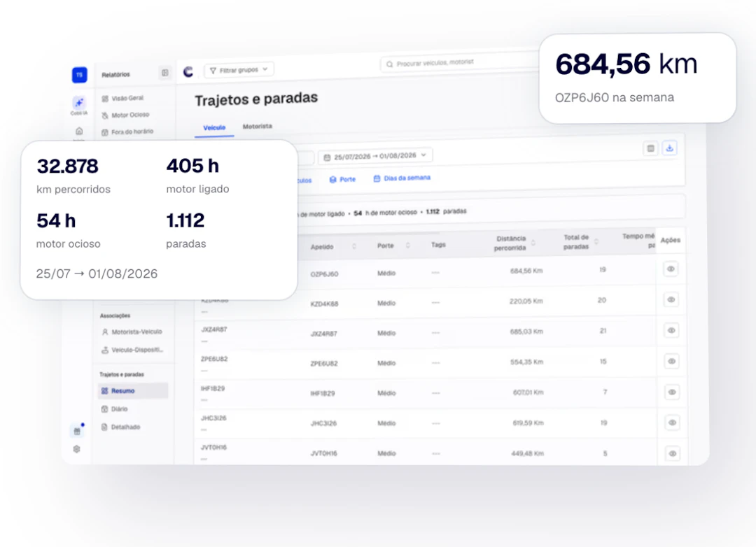Open the Motor Ocioso report
This screenshot has width=756, height=547.
126,115
